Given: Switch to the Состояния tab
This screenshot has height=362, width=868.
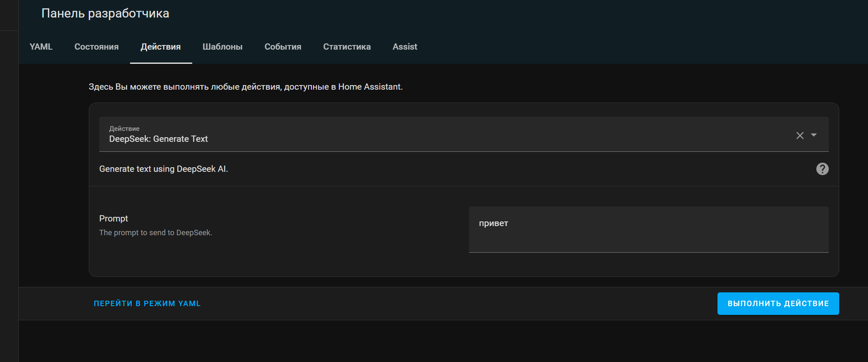Looking at the screenshot, I should tap(96, 47).
